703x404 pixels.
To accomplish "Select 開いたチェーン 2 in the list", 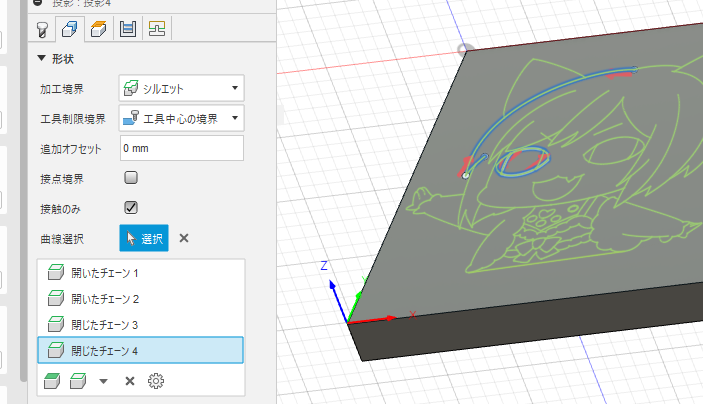I will (x=141, y=299).
